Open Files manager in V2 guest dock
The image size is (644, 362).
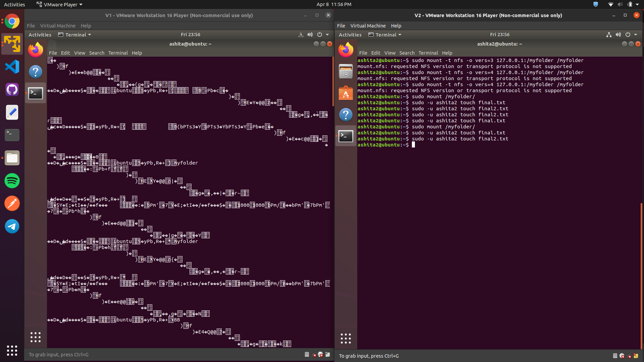pyautogui.click(x=346, y=71)
